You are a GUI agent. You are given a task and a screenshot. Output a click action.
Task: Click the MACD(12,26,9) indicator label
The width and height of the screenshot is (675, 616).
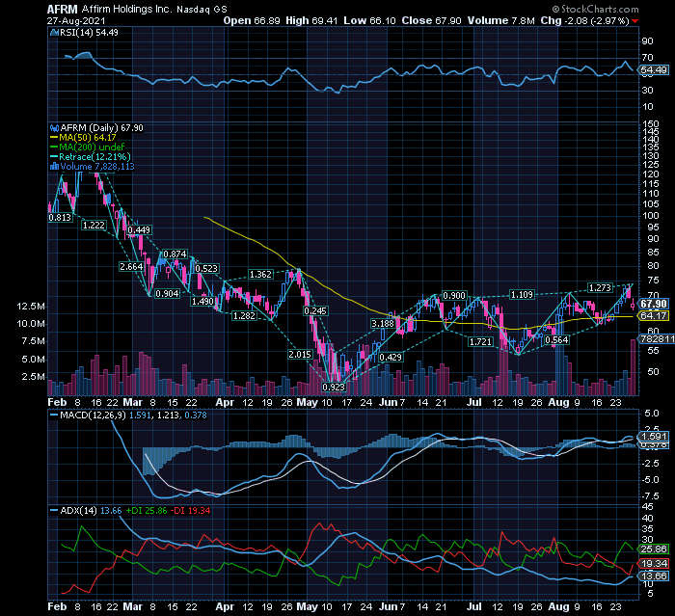click(94, 415)
